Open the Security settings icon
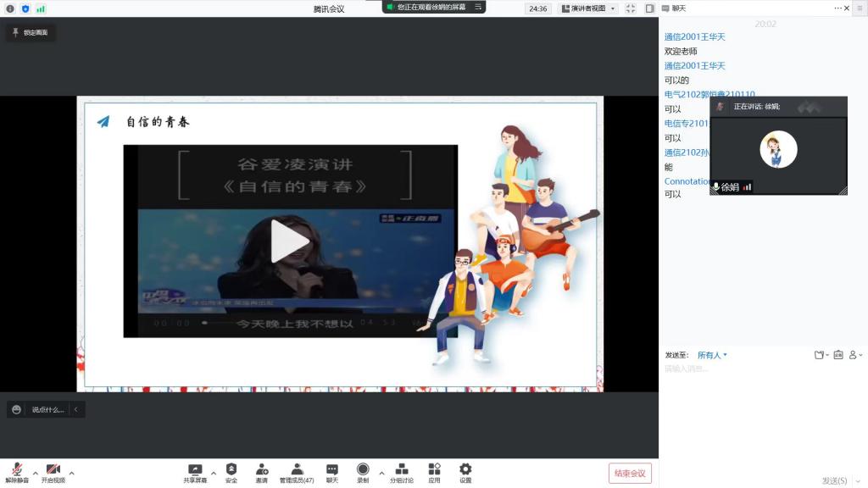This screenshot has height=488, width=868. click(231, 471)
